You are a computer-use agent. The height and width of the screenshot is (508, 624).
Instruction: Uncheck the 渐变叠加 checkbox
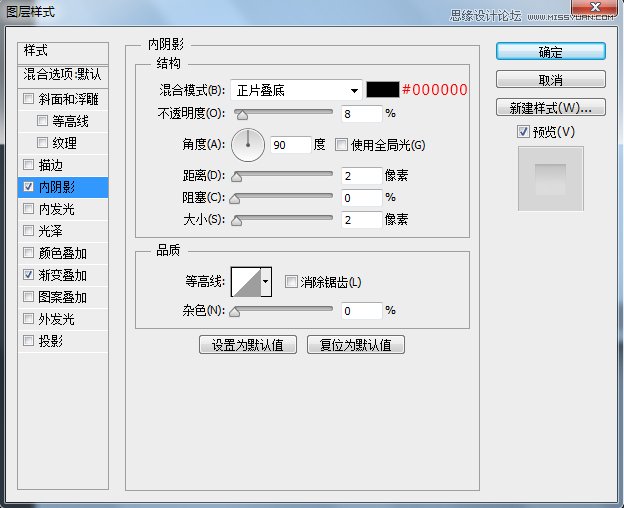pos(28,274)
